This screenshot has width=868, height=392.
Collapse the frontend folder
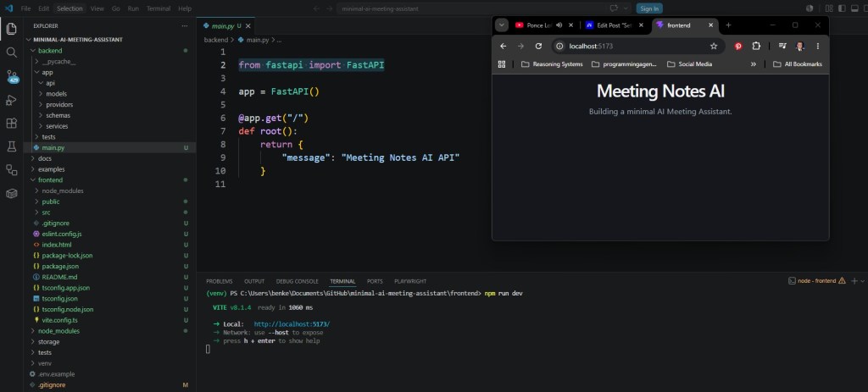pos(50,180)
